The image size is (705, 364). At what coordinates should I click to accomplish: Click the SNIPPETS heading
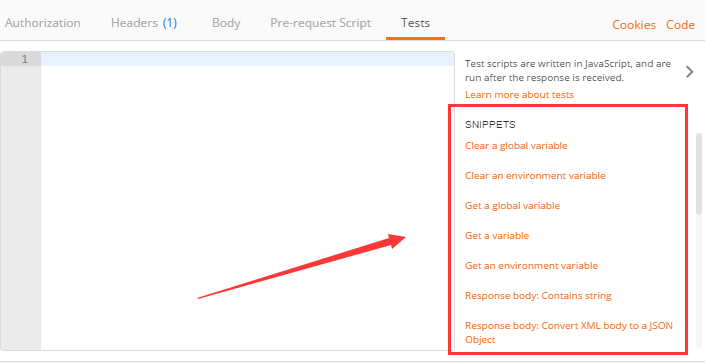[490, 125]
